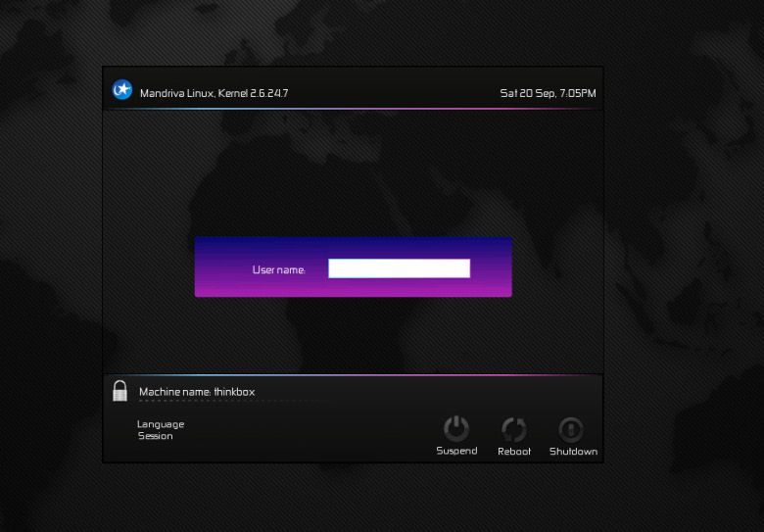Click the 'User name:' label
Screen dimensions: 764x532
(279, 269)
